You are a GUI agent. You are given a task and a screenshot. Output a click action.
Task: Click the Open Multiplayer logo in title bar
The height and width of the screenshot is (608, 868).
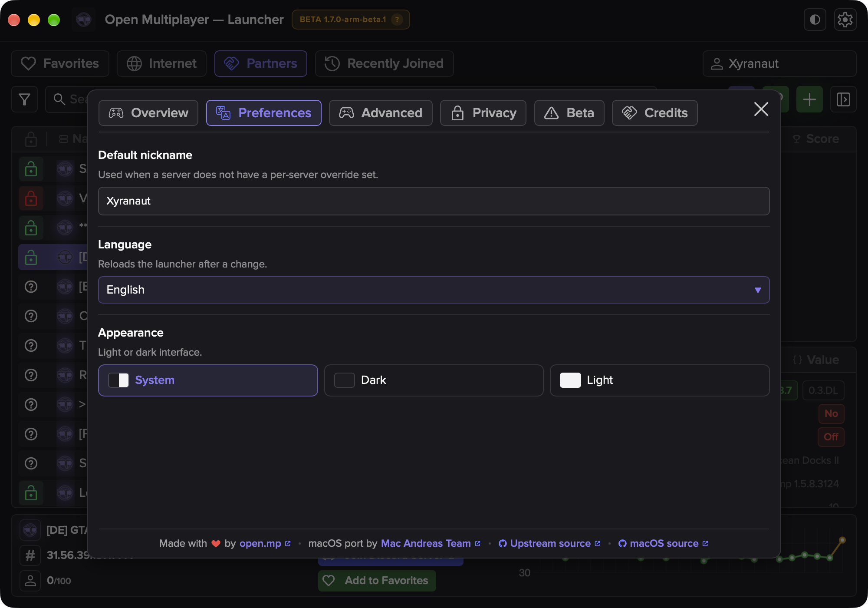click(x=83, y=20)
